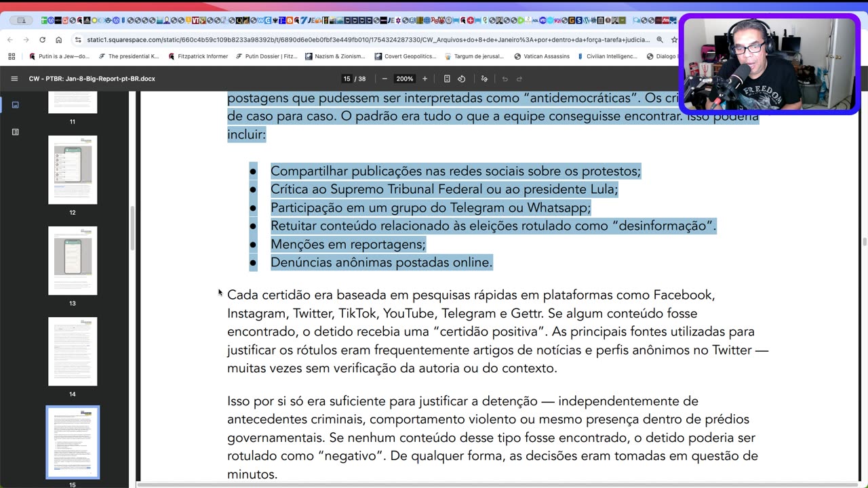The height and width of the screenshot is (488, 868).
Task: Open site information icon in address bar
Action: (78, 39)
